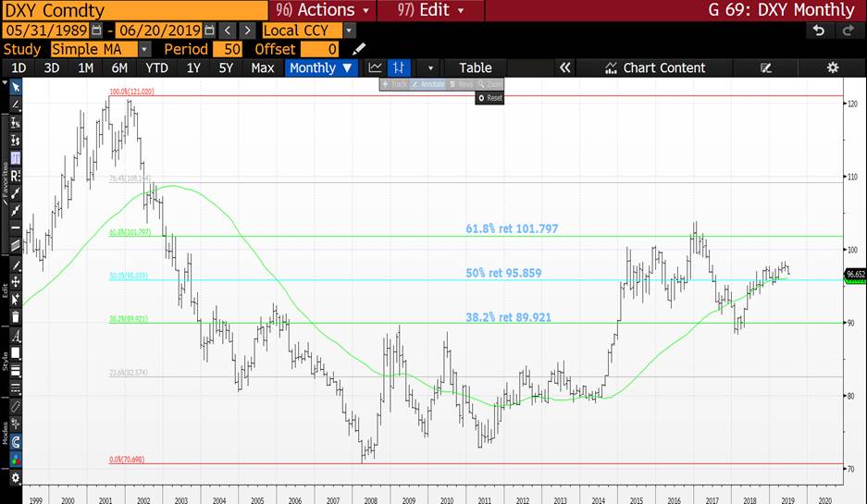Click the undo arrow
The width and height of the screenshot is (867, 504).
point(819,31)
